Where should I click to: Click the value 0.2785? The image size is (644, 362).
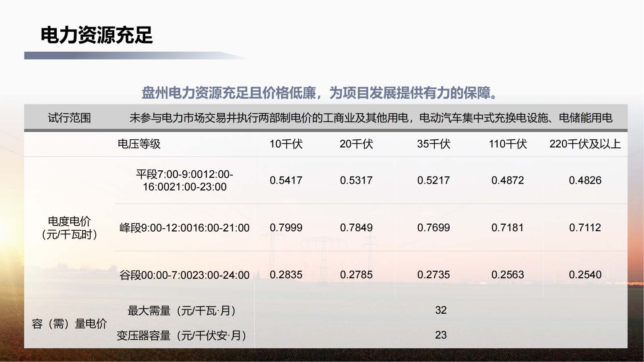pos(356,275)
